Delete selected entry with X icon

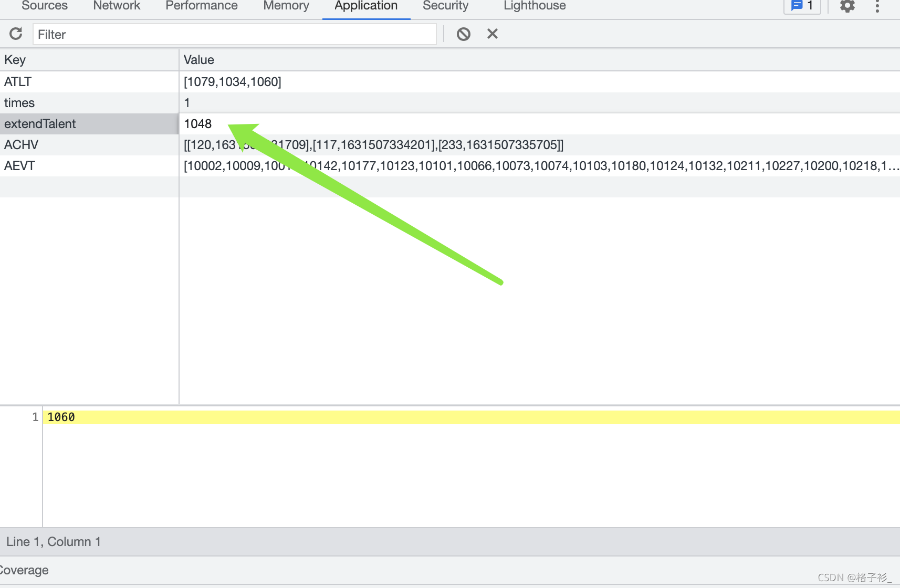point(493,34)
